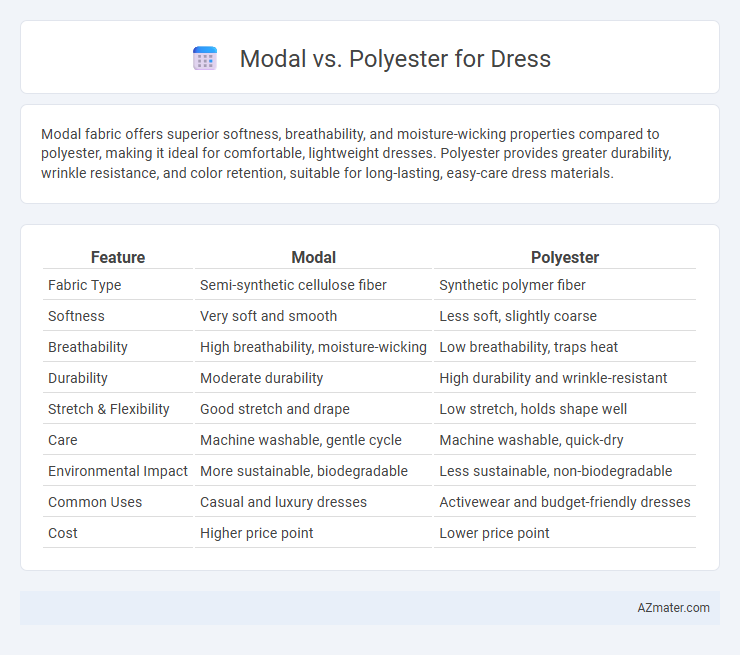The height and width of the screenshot is (655, 740).
Task: Click 'High durability and wrinkle-resistant' cell
Action: click(553, 378)
